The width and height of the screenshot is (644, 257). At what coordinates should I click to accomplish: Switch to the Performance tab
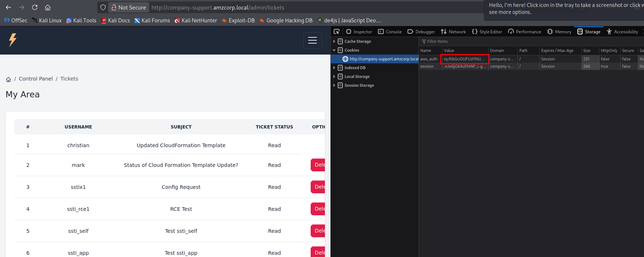tap(524, 32)
